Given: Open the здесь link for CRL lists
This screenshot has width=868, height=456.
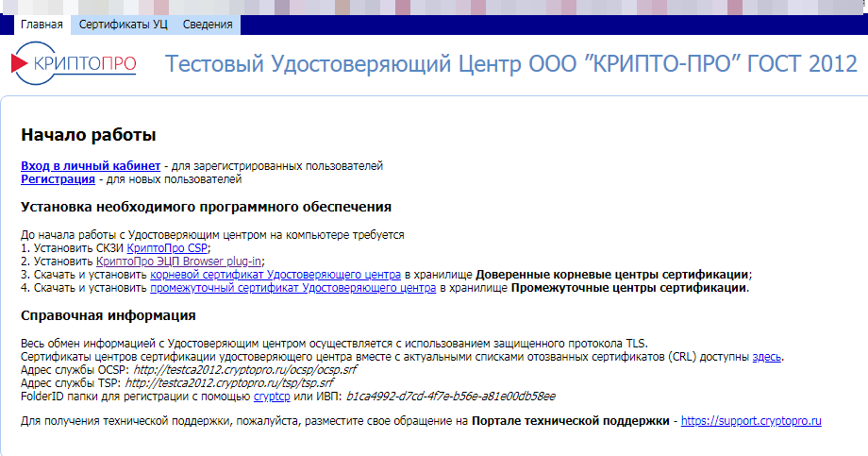Looking at the screenshot, I should pos(767,357).
